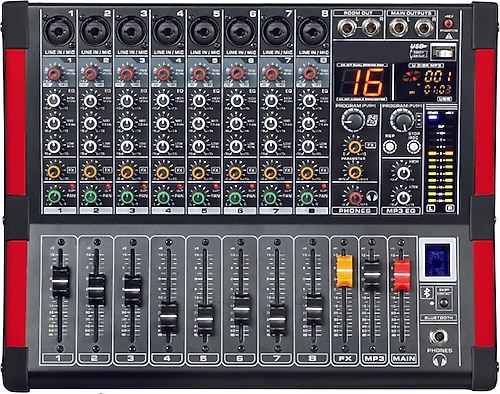Click the blue Bluetooth display screen
The height and width of the screenshot is (394, 500).
point(437,259)
